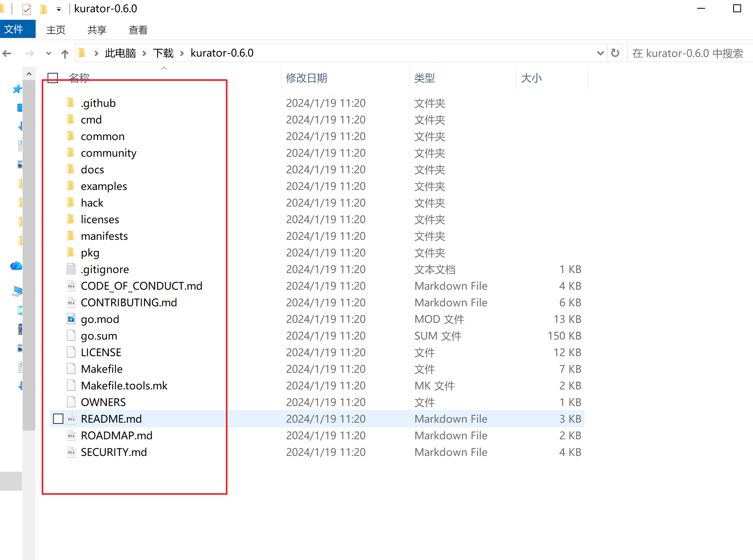Click the OneDrive cloud icon in sidebar

pos(16,266)
